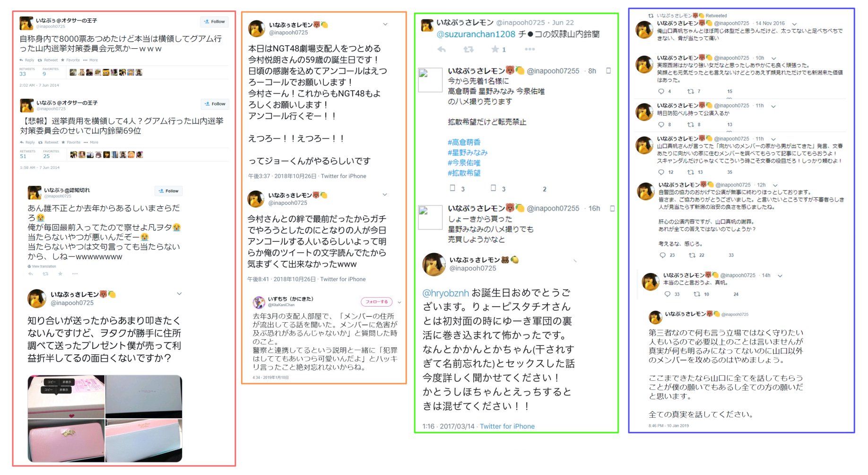868x475 pixels.
Task: Open the chevron menu on the 14 Nov 2016 tweet
Action: 794,24
